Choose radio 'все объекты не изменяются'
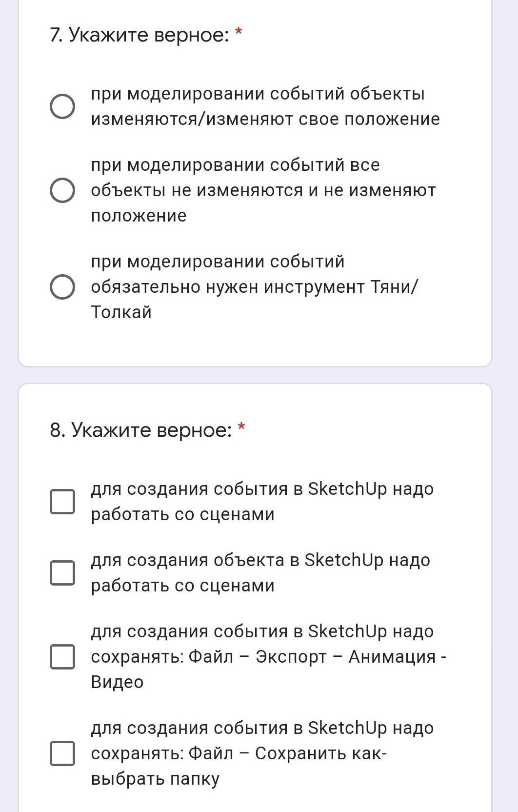 (62, 190)
